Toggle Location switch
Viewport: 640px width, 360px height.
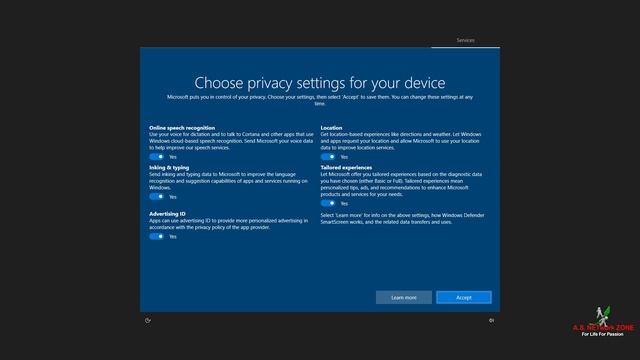(328, 157)
